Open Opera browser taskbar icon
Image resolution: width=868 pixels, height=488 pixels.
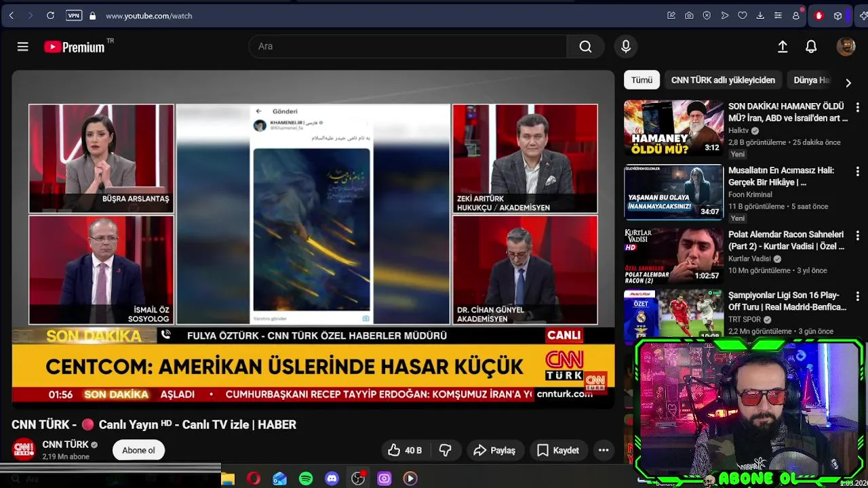pyautogui.click(x=254, y=479)
